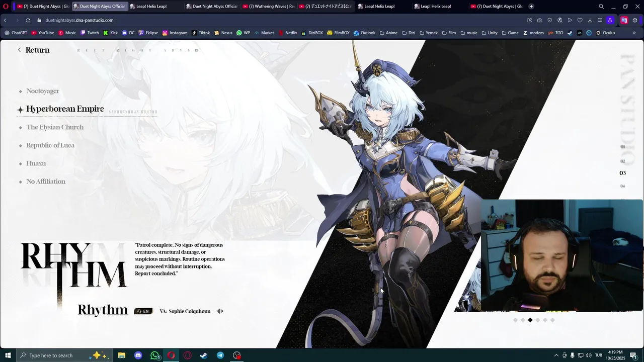This screenshot has width=644, height=362.
Task: Open the extensions cube icon
Action: coord(635,20)
